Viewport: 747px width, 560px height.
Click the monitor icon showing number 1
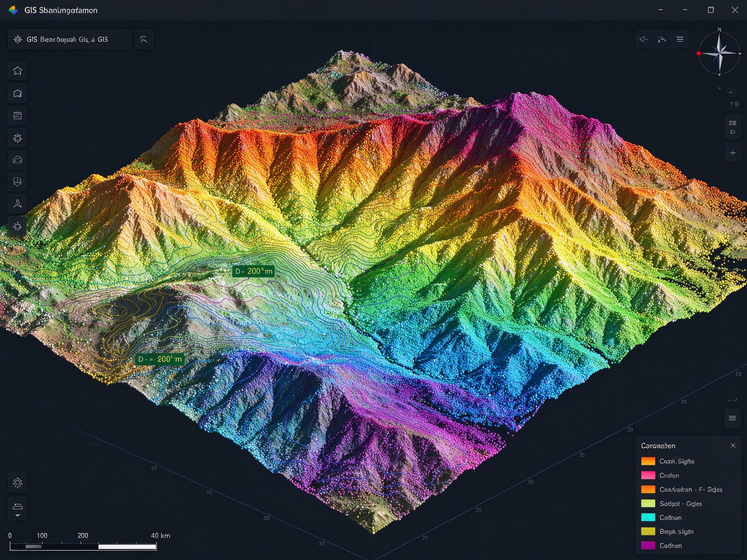[x=18, y=182]
